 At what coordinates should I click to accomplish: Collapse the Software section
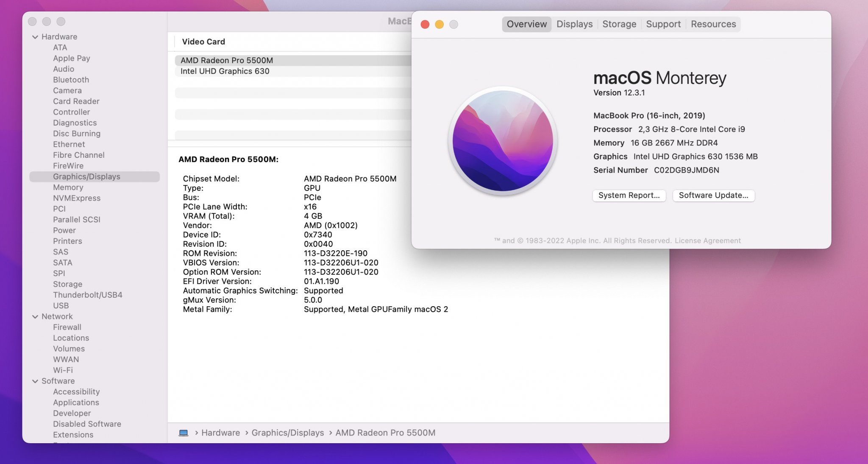click(x=35, y=381)
